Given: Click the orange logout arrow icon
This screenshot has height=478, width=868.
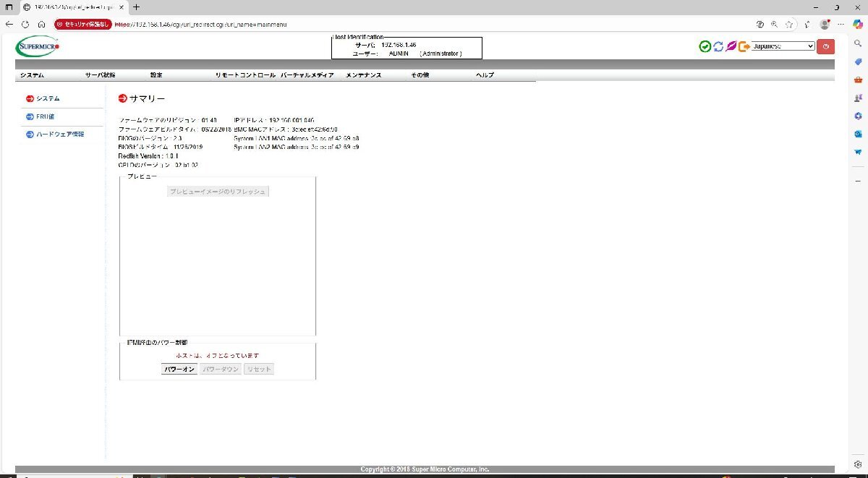Looking at the screenshot, I should (744, 46).
